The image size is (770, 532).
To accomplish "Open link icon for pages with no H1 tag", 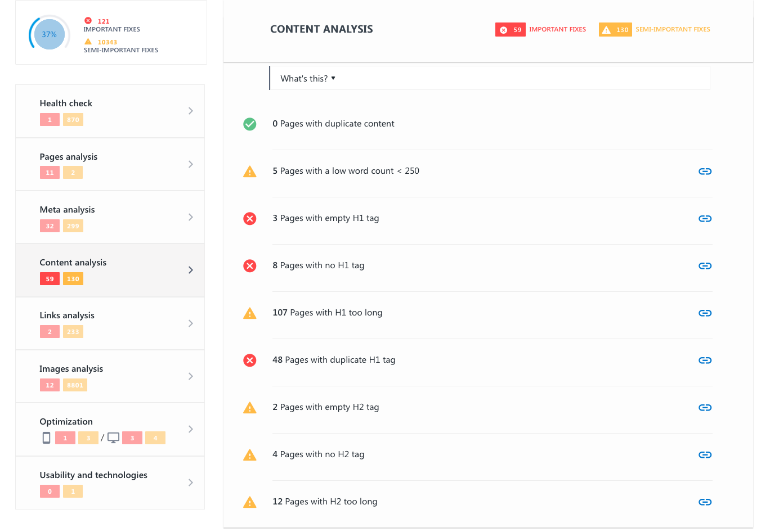I will click(x=705, y=266).
